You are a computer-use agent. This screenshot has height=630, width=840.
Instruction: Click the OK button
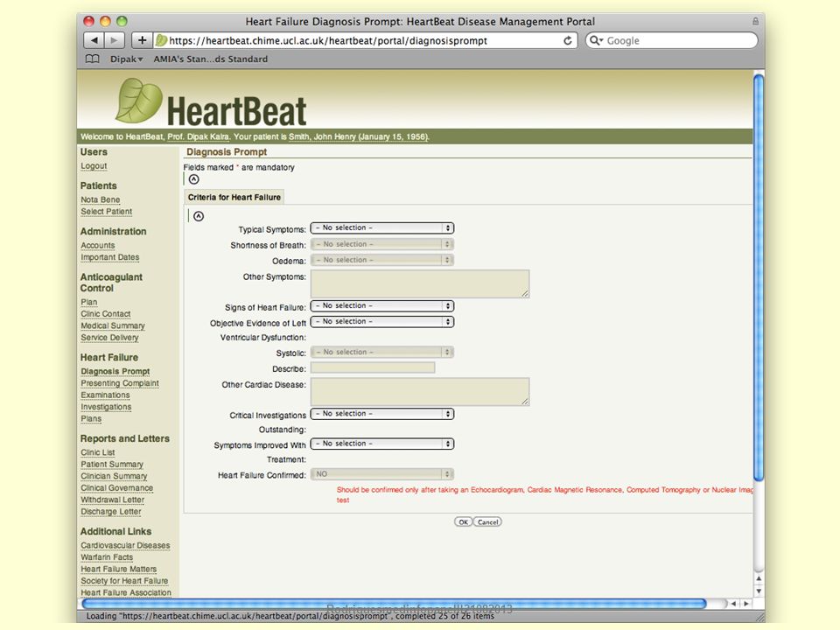tap(464, 521)
